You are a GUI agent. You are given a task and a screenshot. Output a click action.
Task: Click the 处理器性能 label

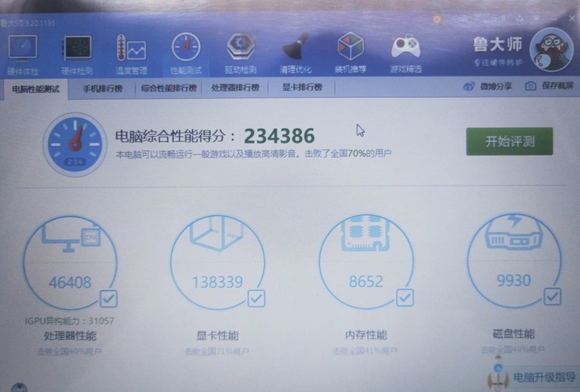(70, 335)
